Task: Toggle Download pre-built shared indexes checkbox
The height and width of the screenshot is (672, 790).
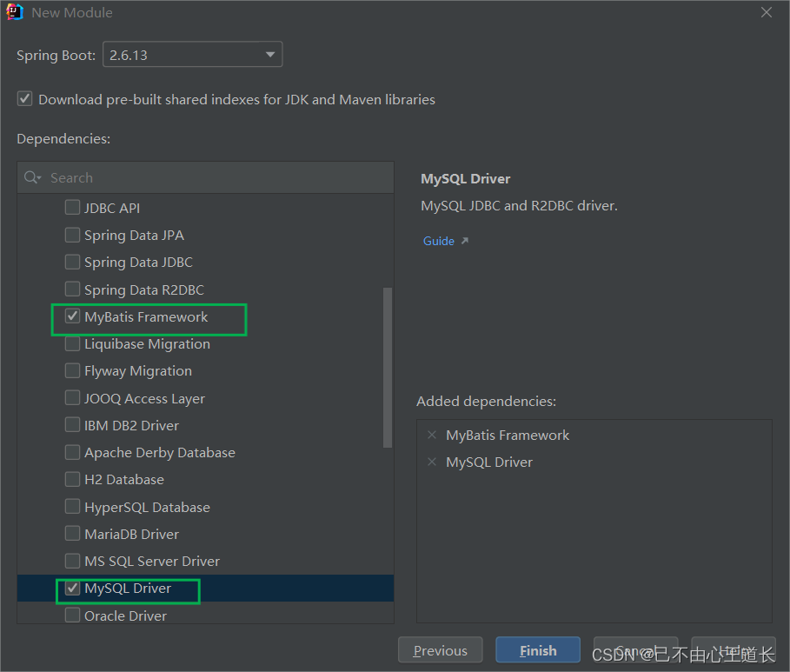Action: [x=24, y=99]
